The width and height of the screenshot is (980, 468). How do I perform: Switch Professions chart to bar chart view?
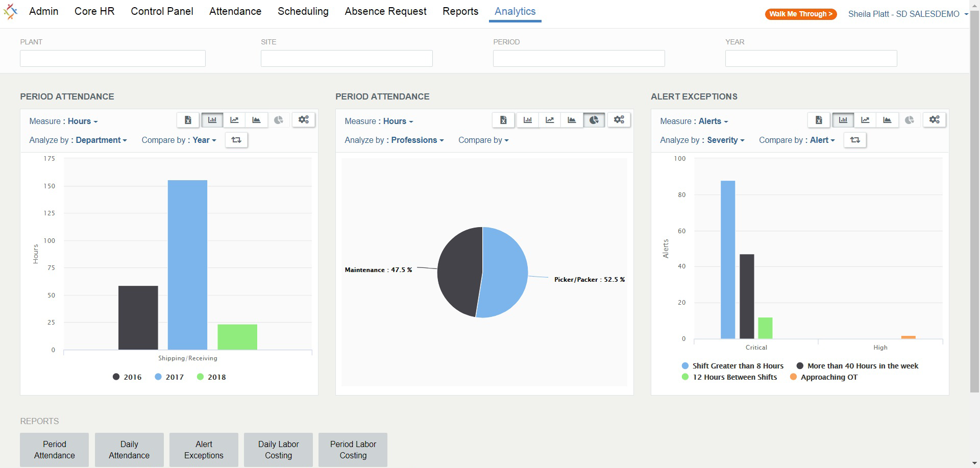click(x=528, y=120)
